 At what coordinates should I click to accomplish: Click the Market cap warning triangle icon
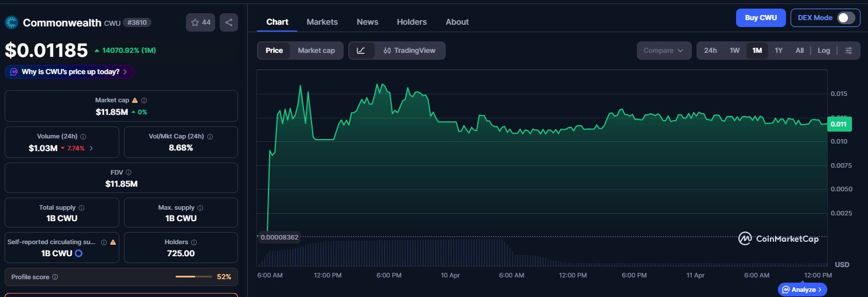coord(135,100)
